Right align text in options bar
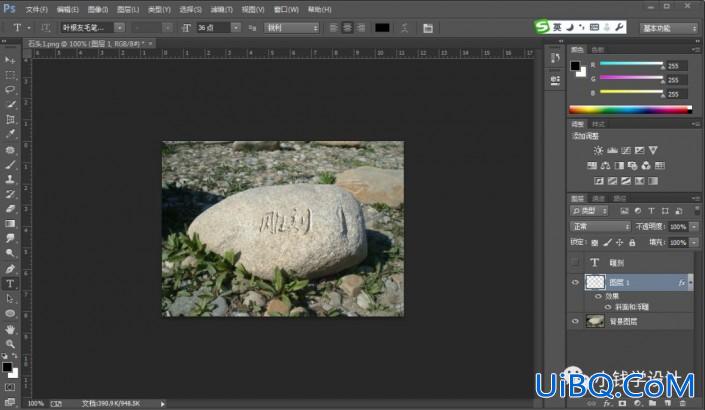The width and height of the screenshot is (705, 410). (x=361, y=28)
